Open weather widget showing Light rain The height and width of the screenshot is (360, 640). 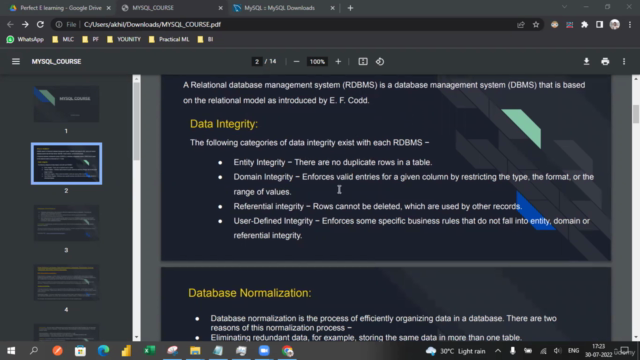pos(455,351)
